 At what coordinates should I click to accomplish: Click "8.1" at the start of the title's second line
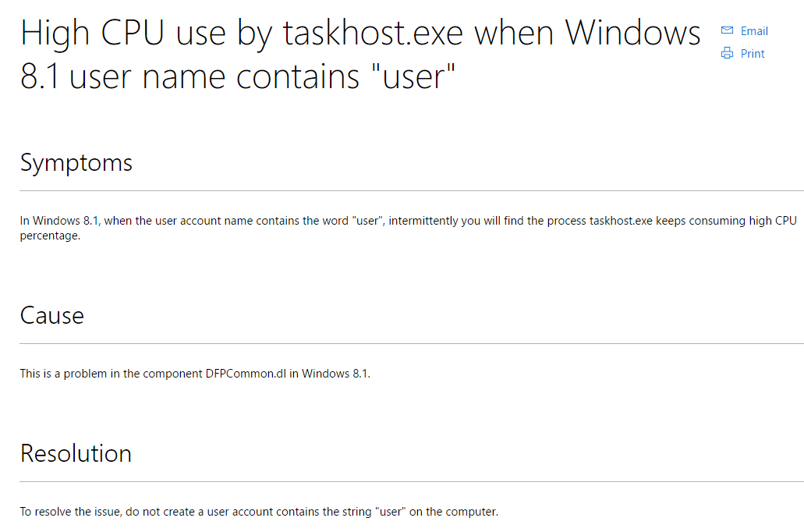40,77
